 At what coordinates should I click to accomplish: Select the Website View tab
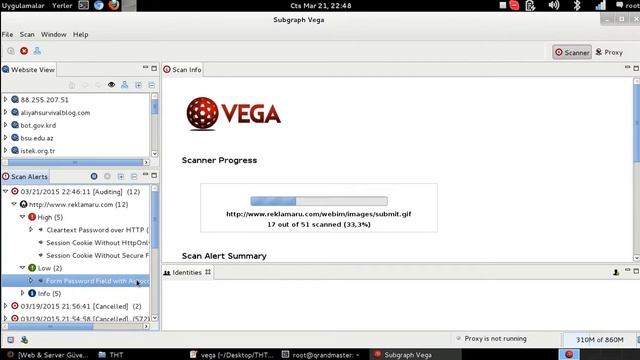coord(29,69)
